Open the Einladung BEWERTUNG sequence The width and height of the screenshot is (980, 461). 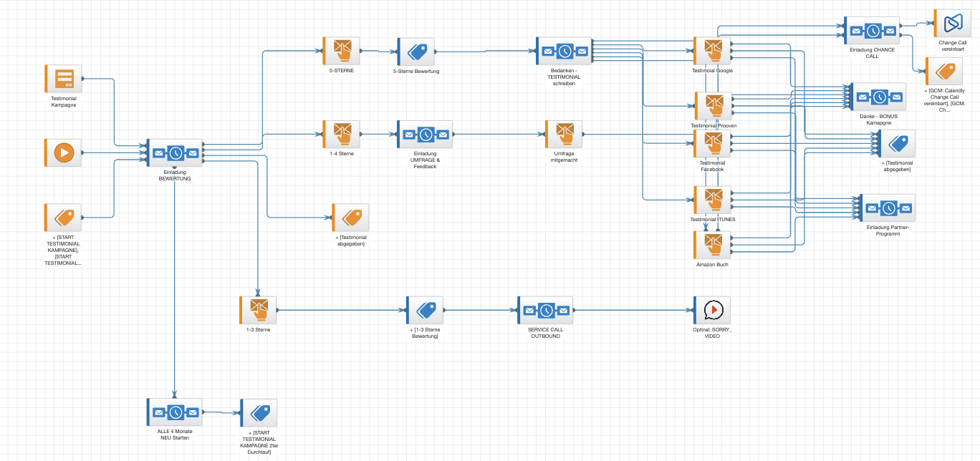(x=175, y=152)
